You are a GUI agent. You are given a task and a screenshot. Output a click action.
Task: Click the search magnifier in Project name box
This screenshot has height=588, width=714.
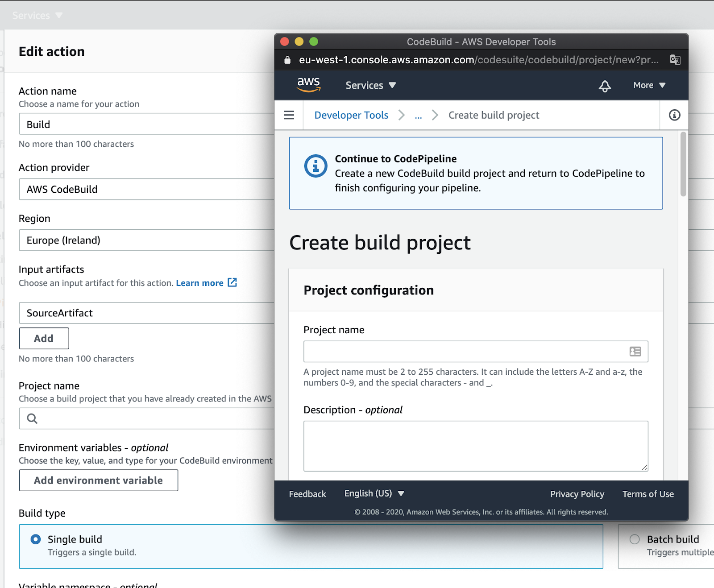[x=32, y=418]
